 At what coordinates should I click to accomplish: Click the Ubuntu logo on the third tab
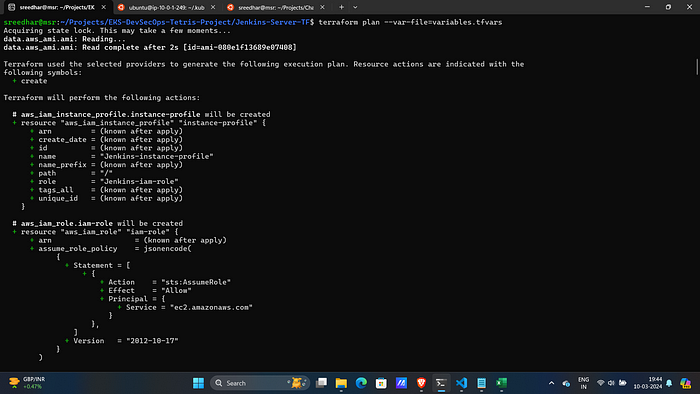click(x=230, y=7)
